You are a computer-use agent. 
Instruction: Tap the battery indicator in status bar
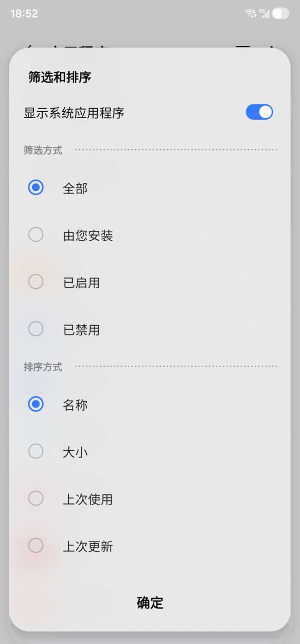point(280,13)
